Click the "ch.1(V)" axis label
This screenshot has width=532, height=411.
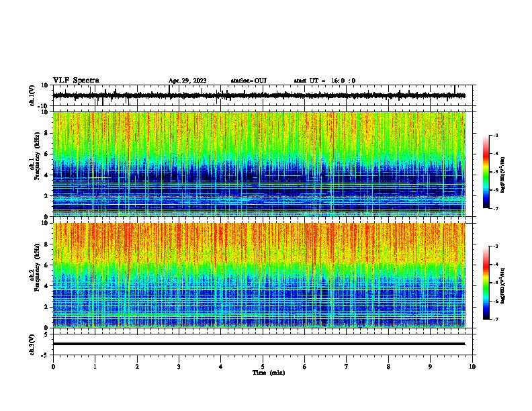pos(32,95)
